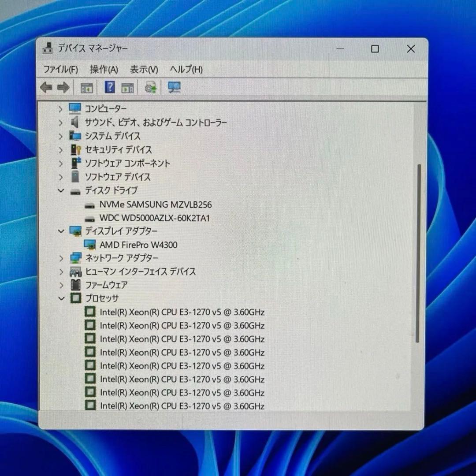The height and width of the screenshot is (476, 476).
Task: Open help using the question mark icon
Action: click(109, 87)
